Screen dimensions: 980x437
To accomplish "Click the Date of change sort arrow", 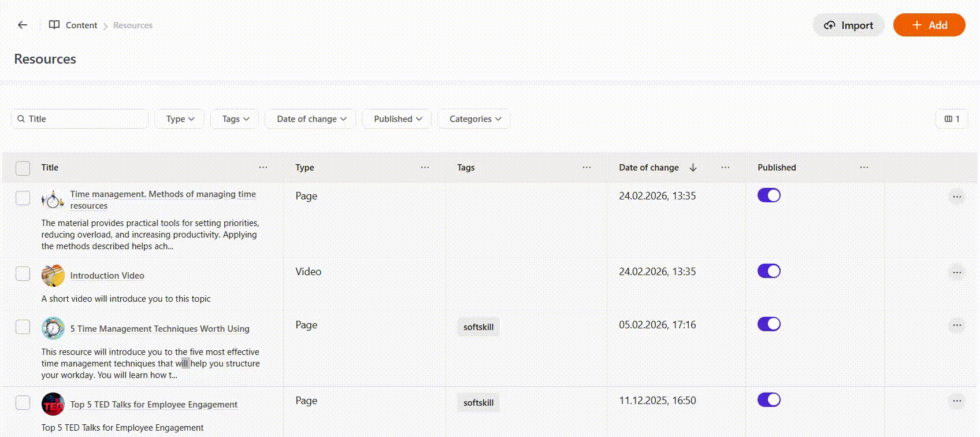I will pyautogui.click(x=693, y=168).
